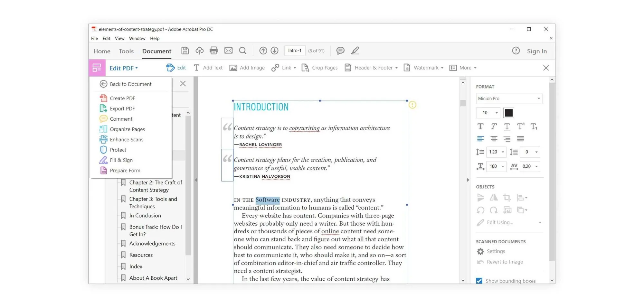
Task: Open the Edit Using dropdown
Action: coord(540,222)
